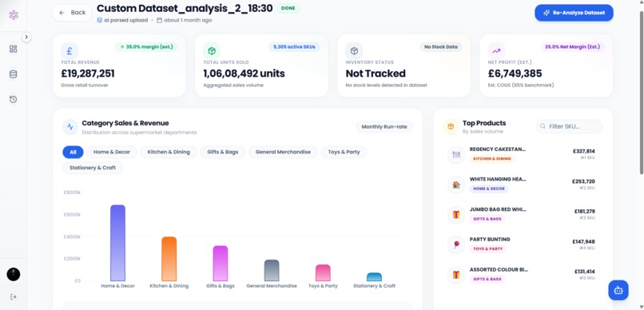Click the box icon on Total Units Sold card

212,51
